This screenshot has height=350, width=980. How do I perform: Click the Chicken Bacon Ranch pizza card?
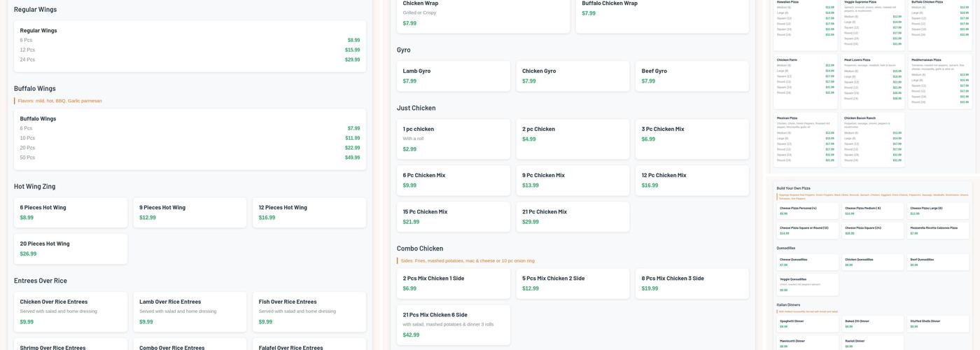873,140
